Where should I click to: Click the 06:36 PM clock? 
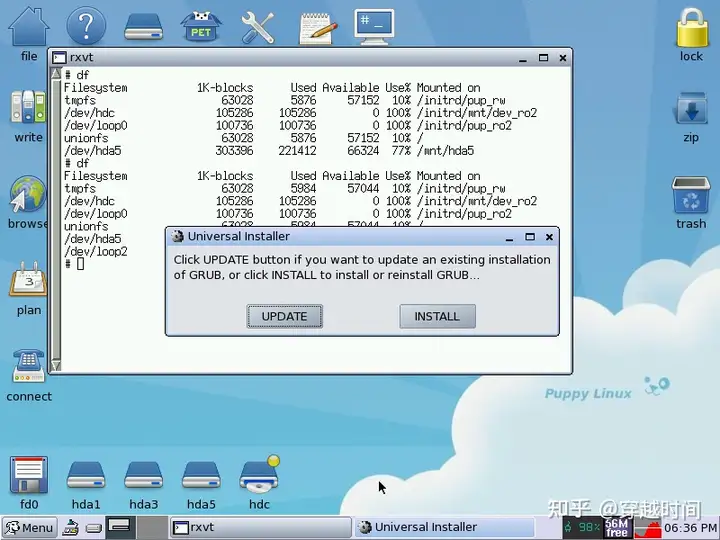pos(690,528)
